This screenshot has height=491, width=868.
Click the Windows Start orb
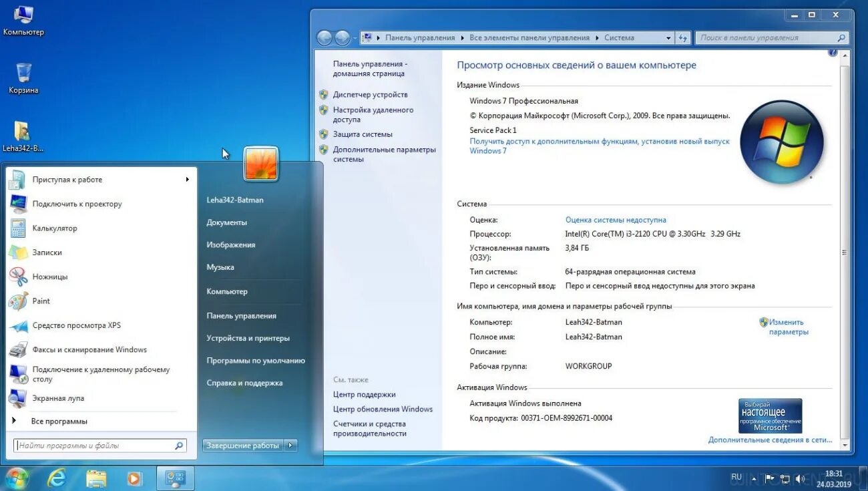point(17,478)
